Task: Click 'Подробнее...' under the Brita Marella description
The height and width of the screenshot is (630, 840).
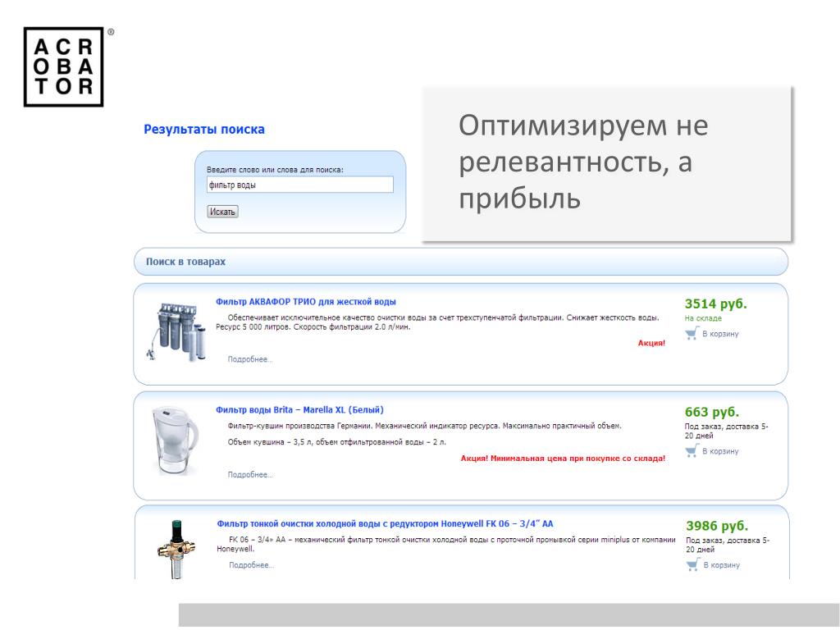Action: click(250, 475)
